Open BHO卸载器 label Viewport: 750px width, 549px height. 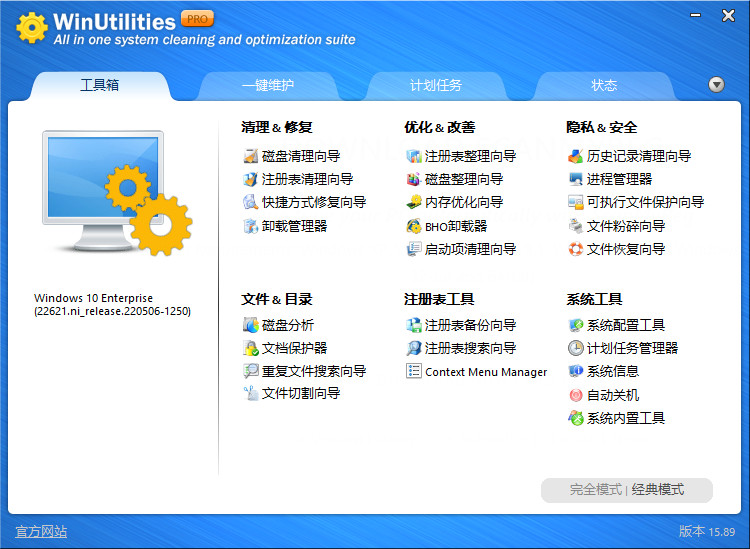(x=456, y=226)
